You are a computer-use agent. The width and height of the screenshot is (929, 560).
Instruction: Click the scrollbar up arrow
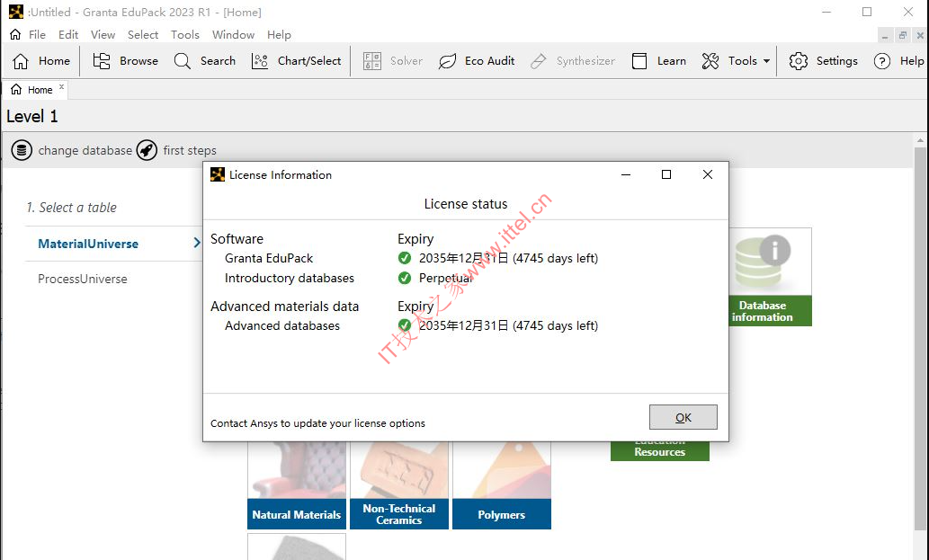920,141
